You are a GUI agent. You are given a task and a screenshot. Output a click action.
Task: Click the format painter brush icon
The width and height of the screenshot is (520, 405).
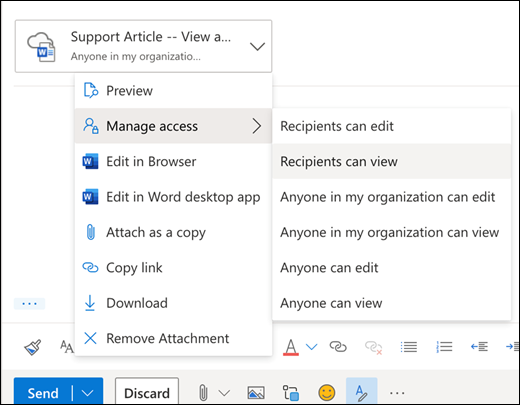point(33,347)
